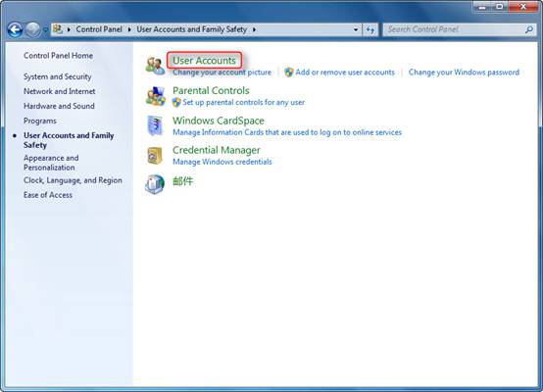Open Credential Manager heading
The height and width of the screenshot is (392, 543).
point(216,150)
